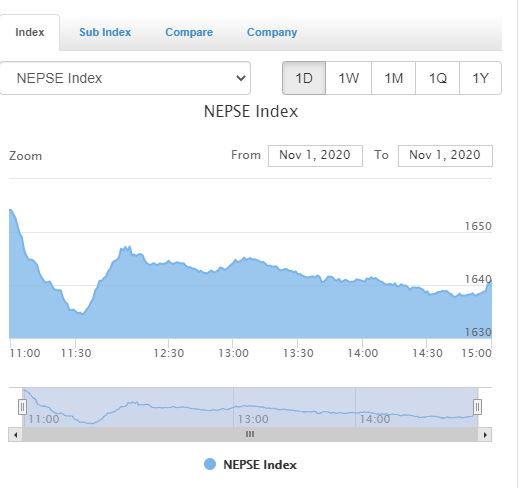Screen dimensions: 528x488
Task: Select the 1Y range button
Action: click(x=481, y=78)
